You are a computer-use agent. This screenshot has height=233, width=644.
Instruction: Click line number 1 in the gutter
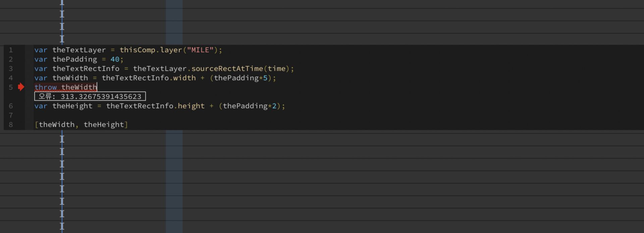(x=11, y=50)
